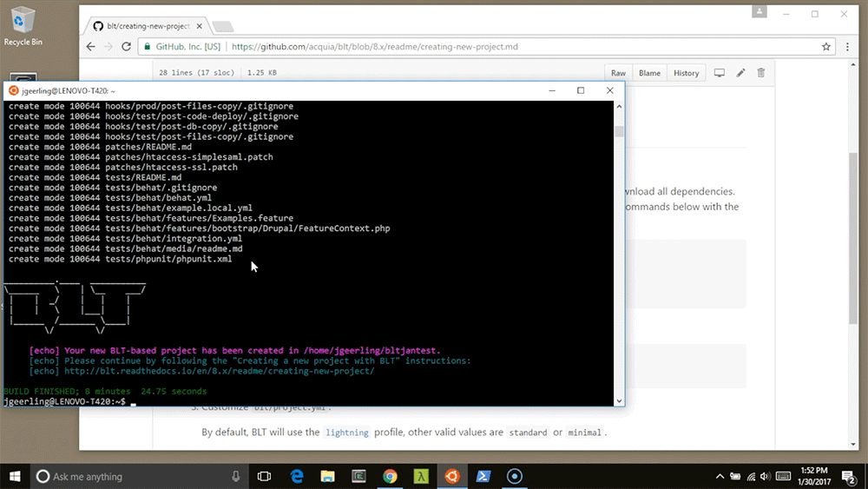Open the green terminal app in taskbar
Viewport: 868px width, 489px height.
tap(358, 476)
